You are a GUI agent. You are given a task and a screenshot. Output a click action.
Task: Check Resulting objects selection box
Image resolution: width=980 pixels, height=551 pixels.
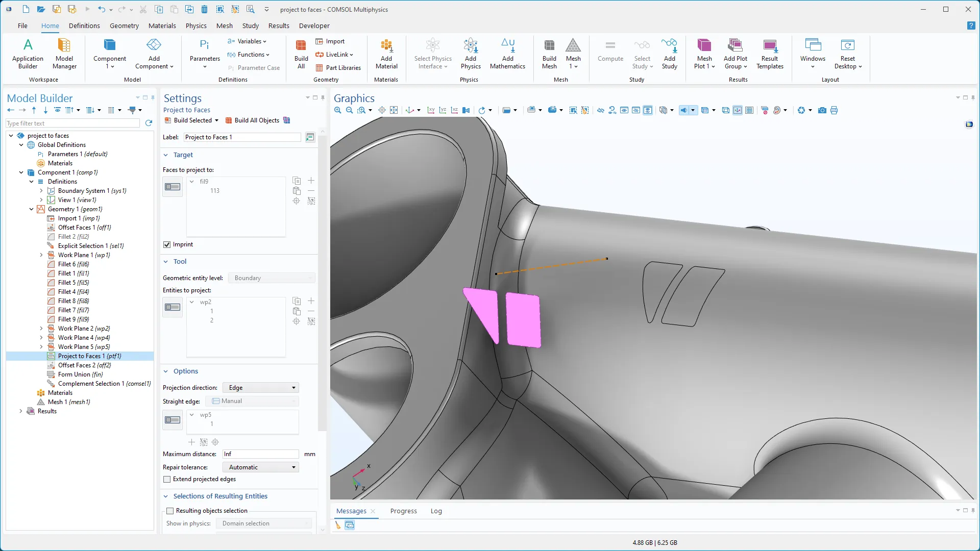click(x=170, y=511)
